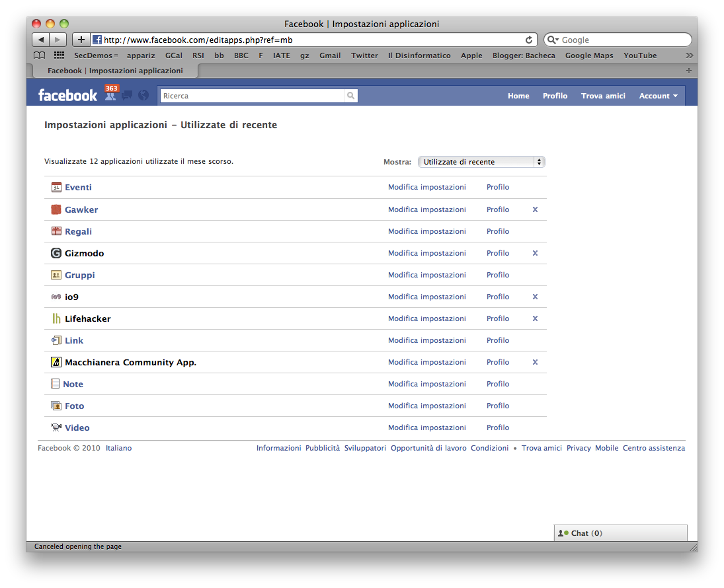This screenshot has height=588, width=724.
Task: Remove the Gawker application with X
Action: point(535,209)
